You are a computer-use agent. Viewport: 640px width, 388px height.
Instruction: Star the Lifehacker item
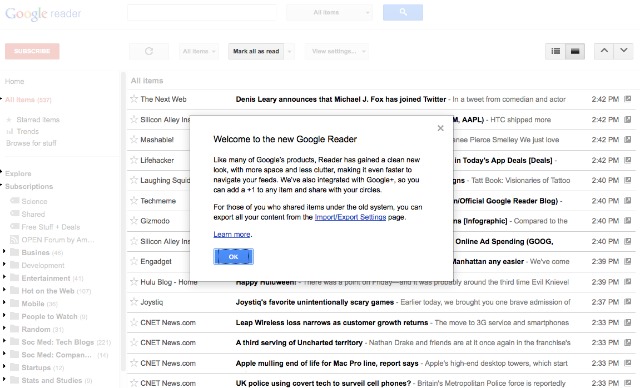(133, 160)
